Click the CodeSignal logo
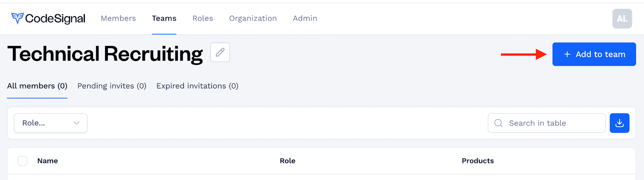Screen dimensions: 644x180 tap(48, 19)
